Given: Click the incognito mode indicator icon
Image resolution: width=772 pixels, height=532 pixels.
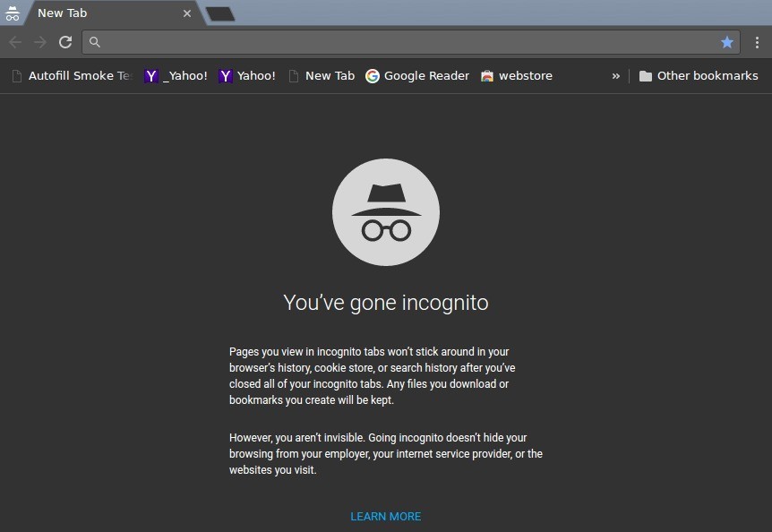Looking at the screenshot, I should pyautogui.click(x=13, y=13).
